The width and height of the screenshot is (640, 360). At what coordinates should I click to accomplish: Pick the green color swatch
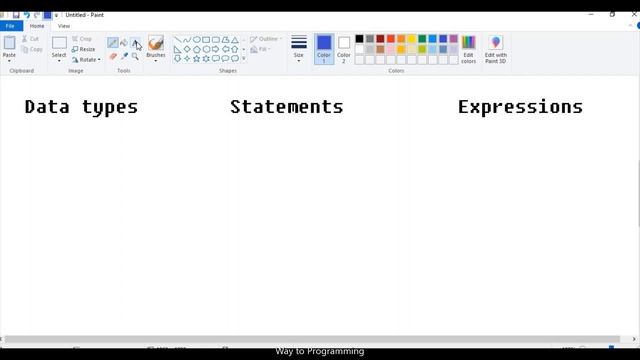coord(422,39)
